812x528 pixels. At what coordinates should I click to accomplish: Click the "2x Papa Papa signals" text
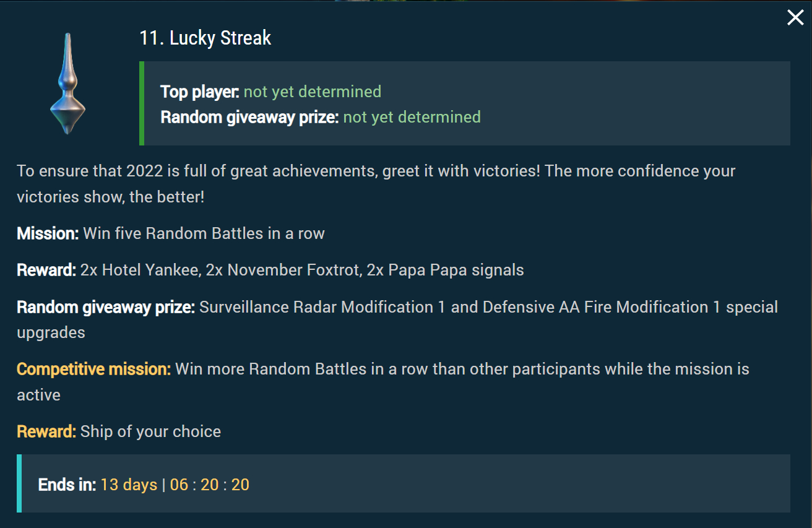tap(445, 270)
